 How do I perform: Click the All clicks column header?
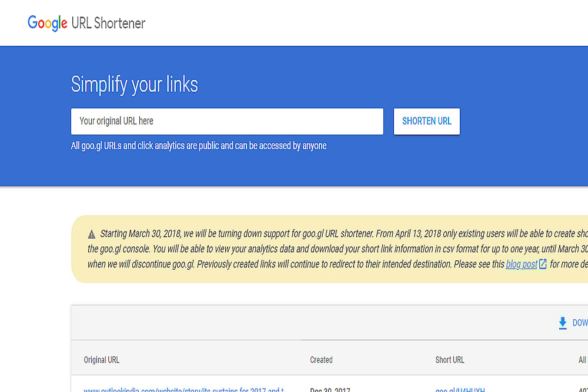[582, 360]
